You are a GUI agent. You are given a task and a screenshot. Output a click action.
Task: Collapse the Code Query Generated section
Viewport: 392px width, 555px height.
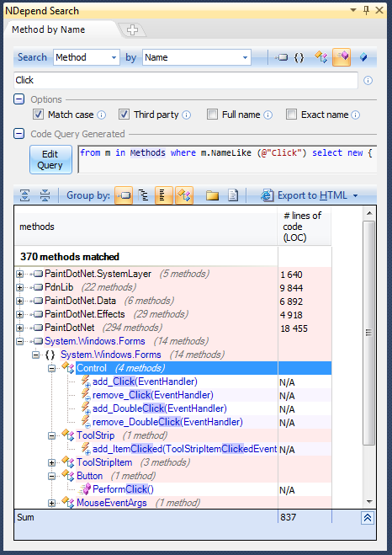pyautogui.click(x=19, y=134)
